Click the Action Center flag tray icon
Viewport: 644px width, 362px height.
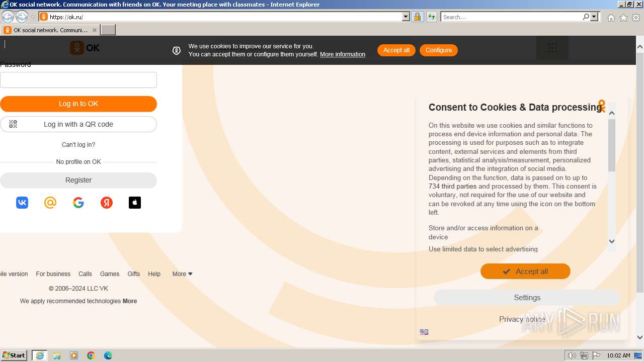click(x=596, y=355)
